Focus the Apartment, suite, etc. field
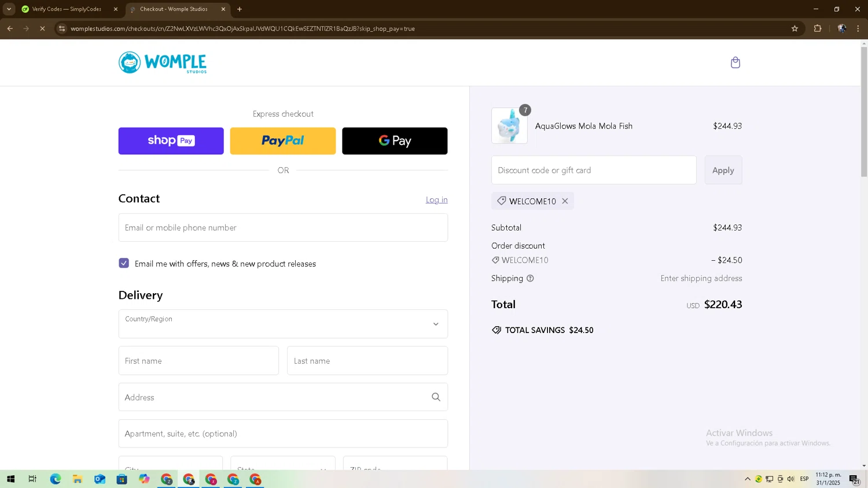 point(283,434)
